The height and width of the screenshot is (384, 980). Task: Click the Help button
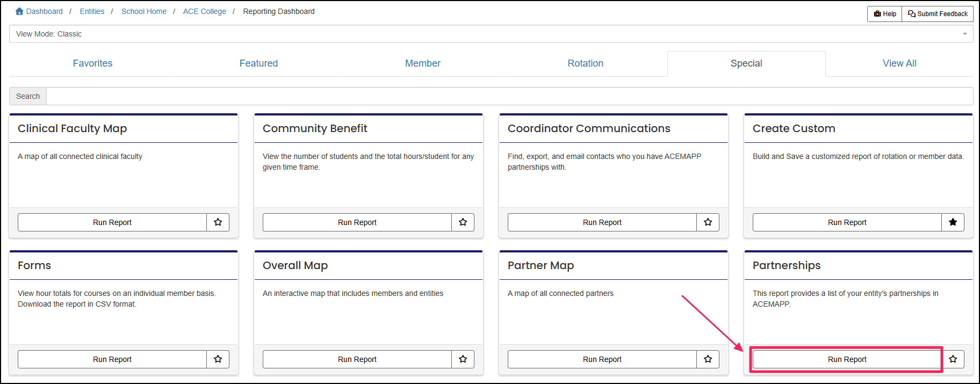point(885,14)
